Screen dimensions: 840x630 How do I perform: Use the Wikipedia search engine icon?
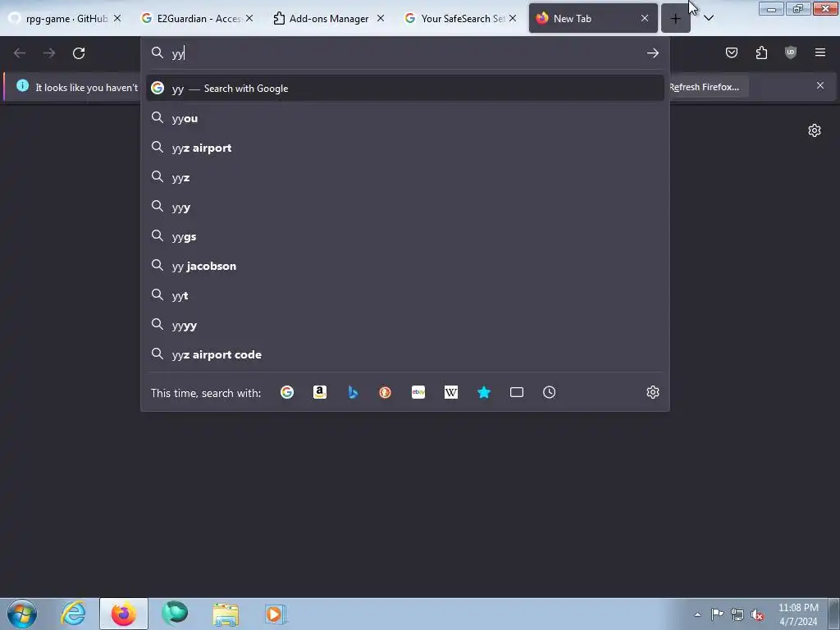pos(451,392)
